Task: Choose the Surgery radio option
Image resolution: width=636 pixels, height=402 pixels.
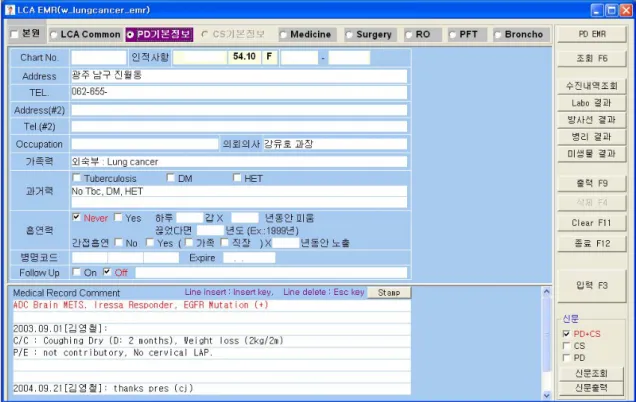Action: click(x=349, y=35)
